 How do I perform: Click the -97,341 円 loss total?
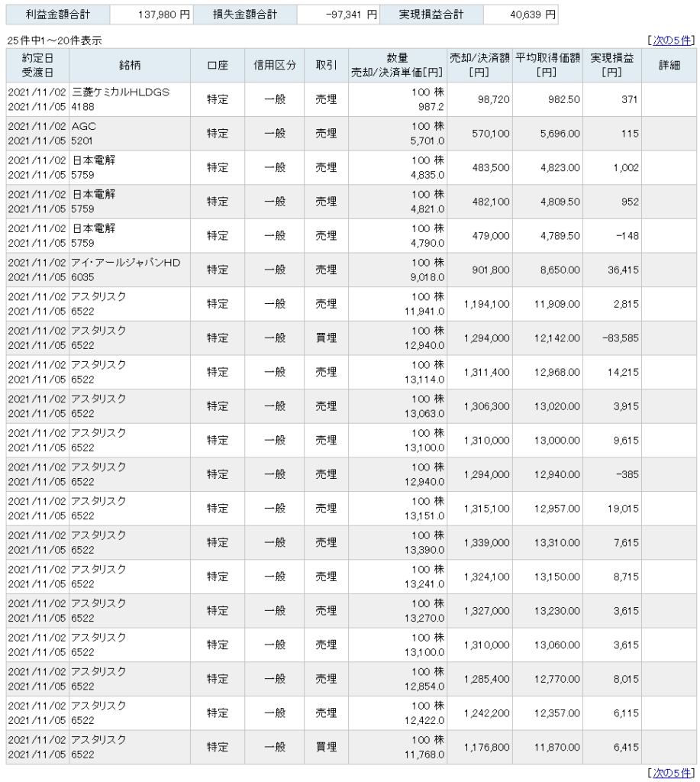[x=351, y=15]
